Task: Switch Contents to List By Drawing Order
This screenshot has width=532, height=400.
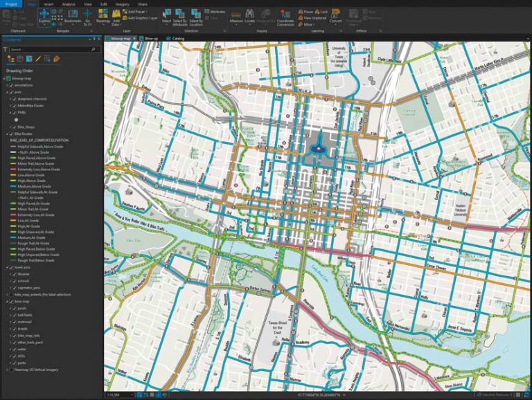Action: pyautogui.click(x=11, y=60)
